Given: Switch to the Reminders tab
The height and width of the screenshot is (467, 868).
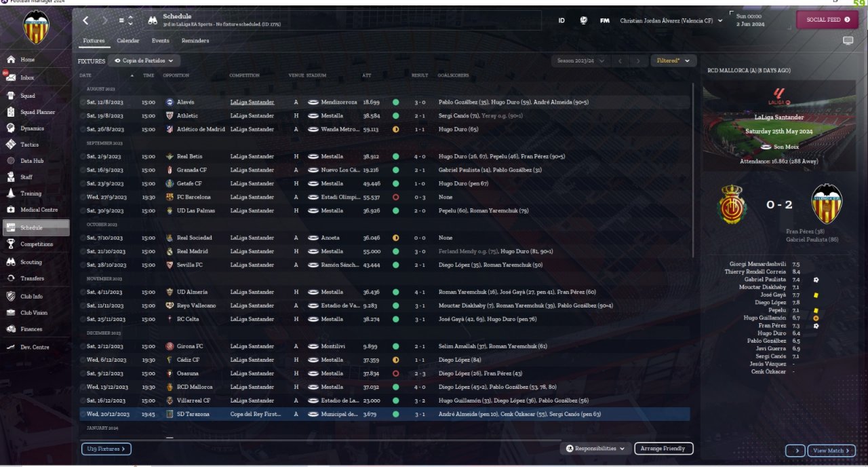Looking at the screenshot, I should 195,41.
